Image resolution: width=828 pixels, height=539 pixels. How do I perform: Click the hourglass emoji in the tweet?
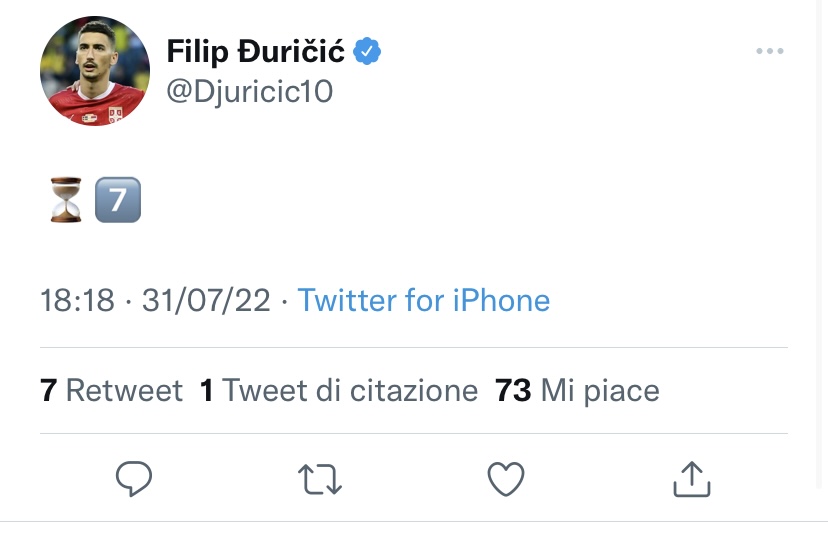click(65, 199)
